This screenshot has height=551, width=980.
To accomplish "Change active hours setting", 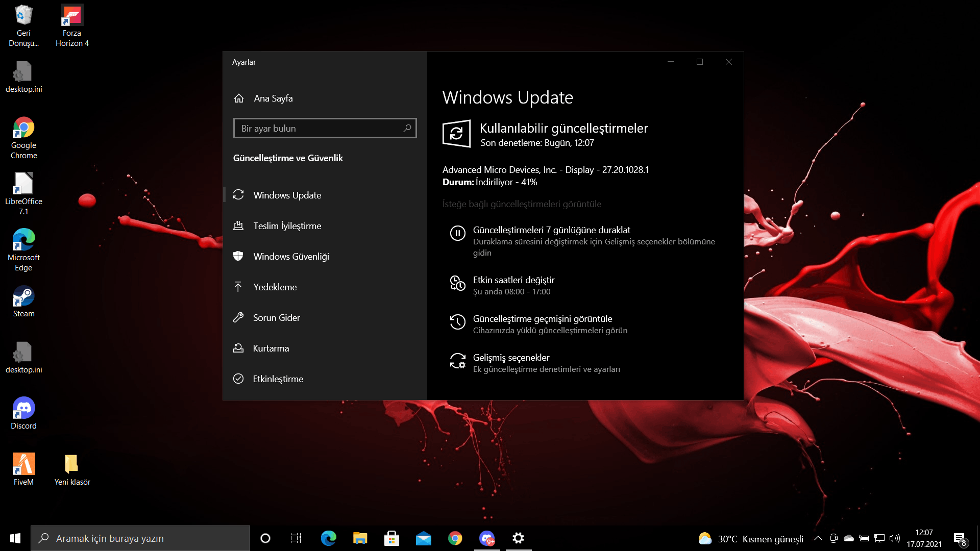I will point(513,280).
